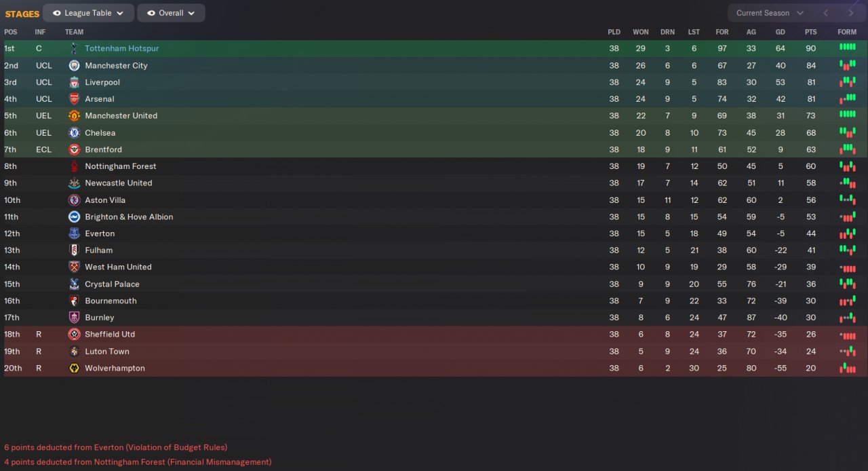Click the Tottenham Hotspur club badge
This screenshot has width=868, height=471.
click(74, 49)
